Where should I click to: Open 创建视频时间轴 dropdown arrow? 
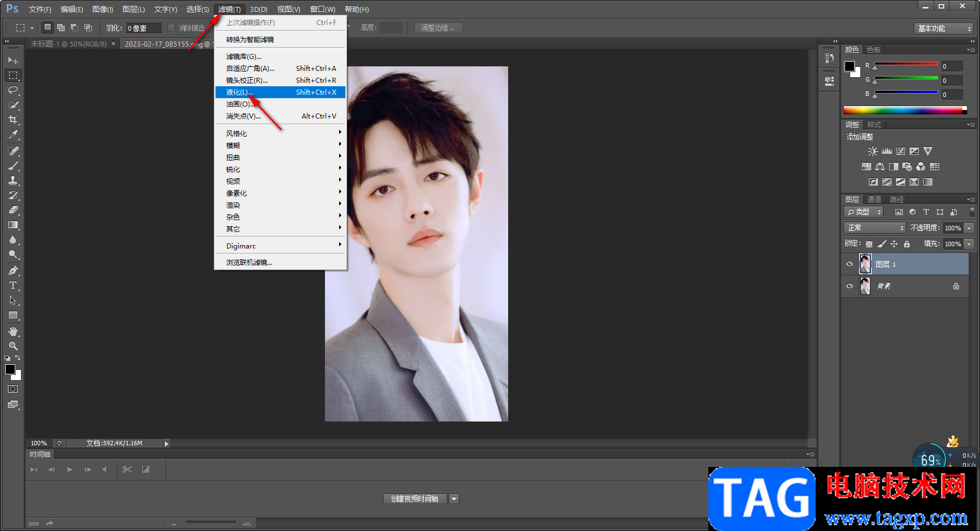454,499
